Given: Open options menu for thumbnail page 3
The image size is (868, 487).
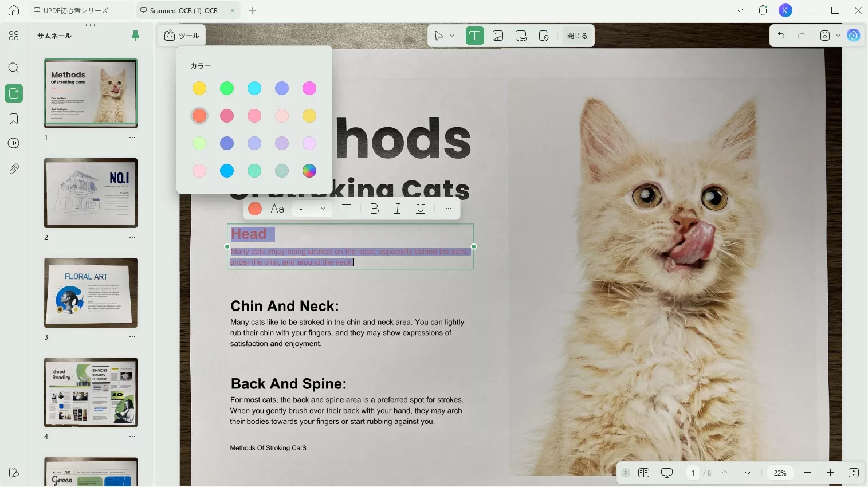Looking at the screenshot, I should (x=132, y=337).
